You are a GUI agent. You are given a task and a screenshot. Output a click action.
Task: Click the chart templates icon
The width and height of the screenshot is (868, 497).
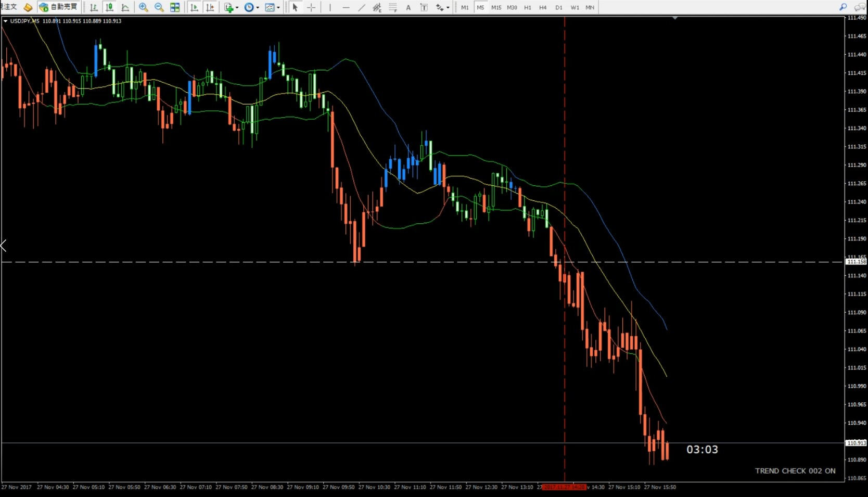tap(270, 7)
